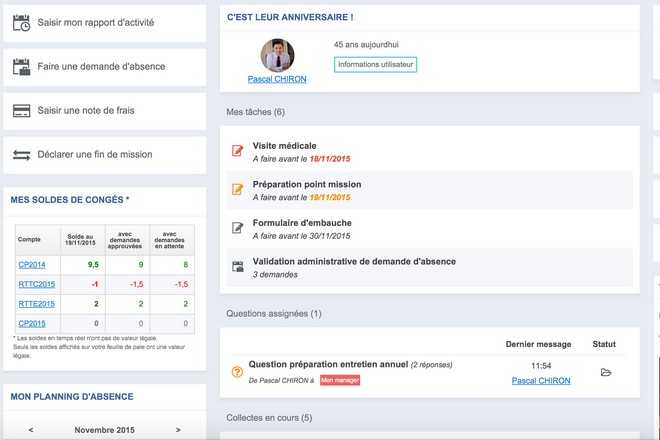660x440 pixels.
Task: Click Pascal CHIRON's profile photo
Action: click(x=277, y=55)
